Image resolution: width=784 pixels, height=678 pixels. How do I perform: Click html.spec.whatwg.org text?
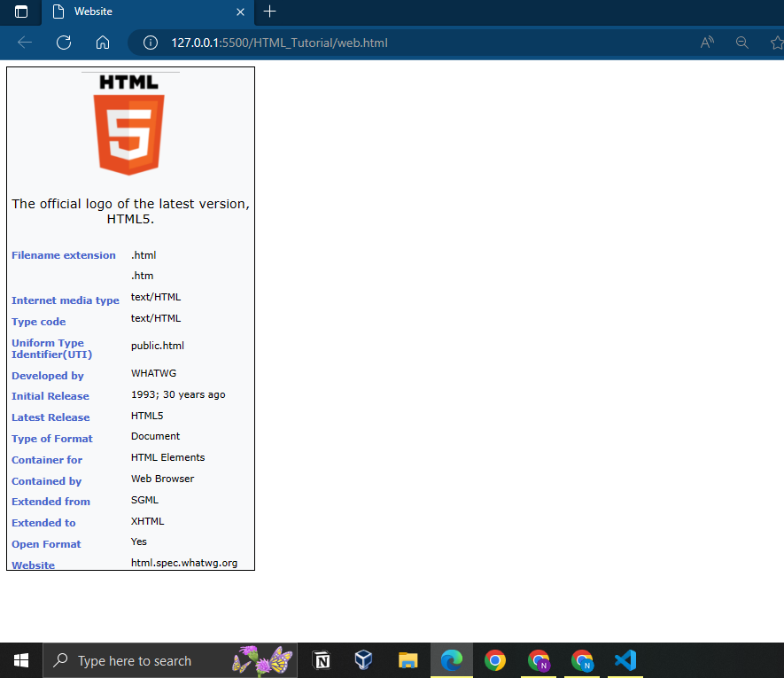184,563
